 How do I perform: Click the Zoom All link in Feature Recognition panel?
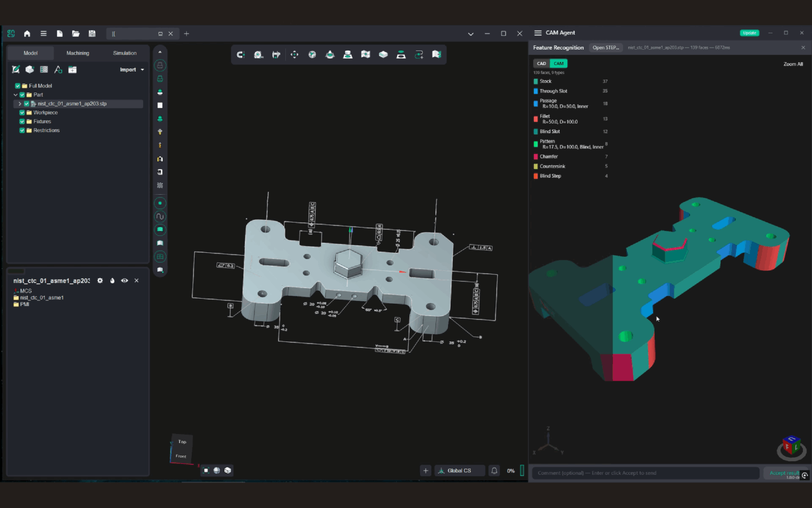792,64
